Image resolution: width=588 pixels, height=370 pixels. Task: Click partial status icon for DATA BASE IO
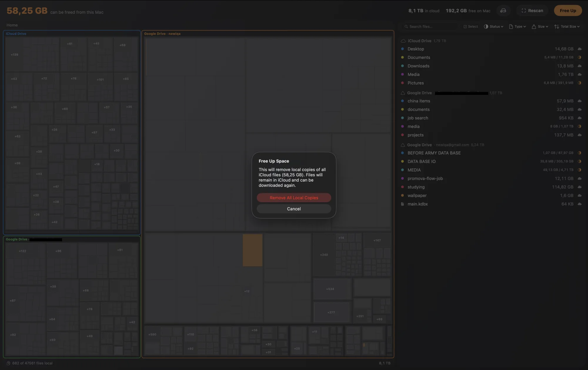579,162
